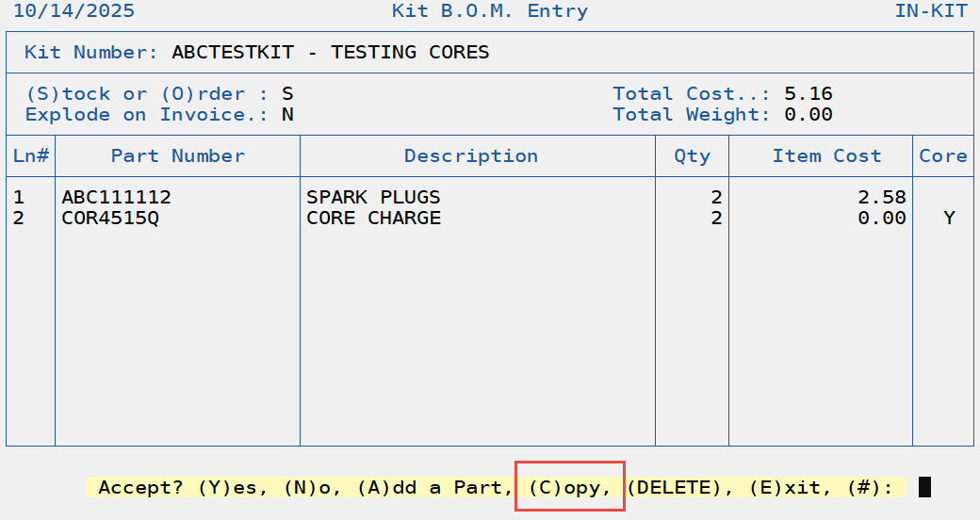Select part number COR4515Q on line 2

(x=110, y=218)
